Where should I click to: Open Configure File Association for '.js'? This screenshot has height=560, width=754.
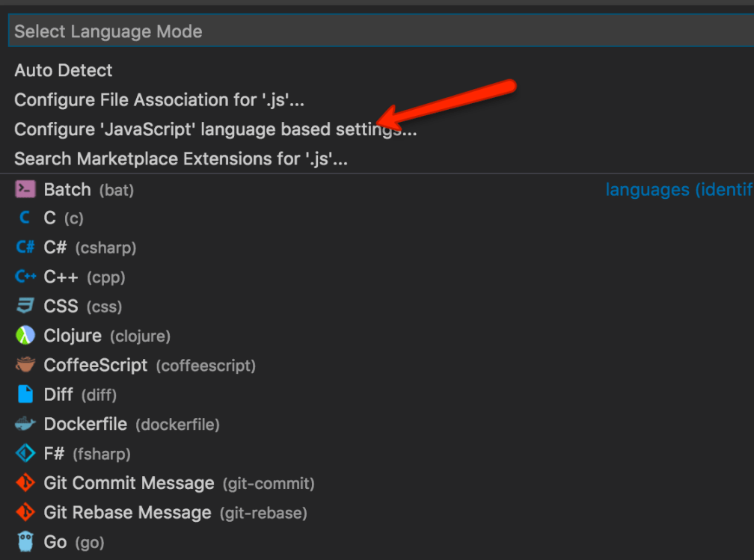point(159,100)
